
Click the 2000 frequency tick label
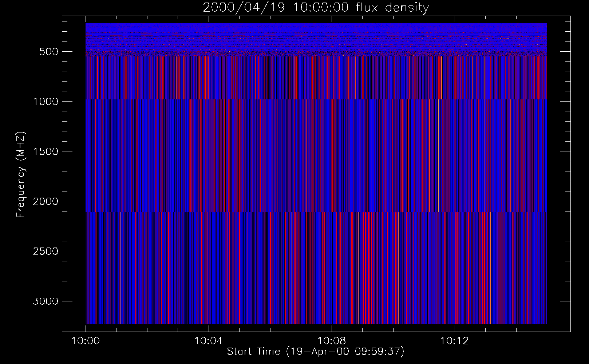coord(46,201)
